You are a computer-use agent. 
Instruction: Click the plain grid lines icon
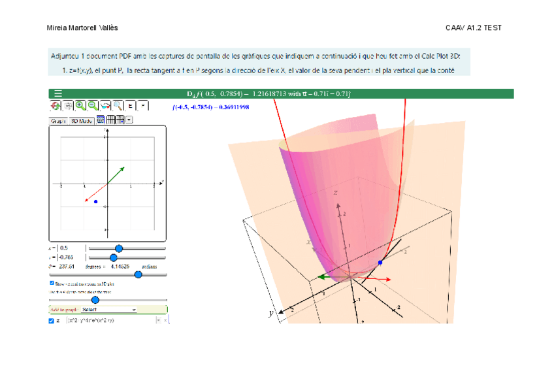tap(111, 120)
